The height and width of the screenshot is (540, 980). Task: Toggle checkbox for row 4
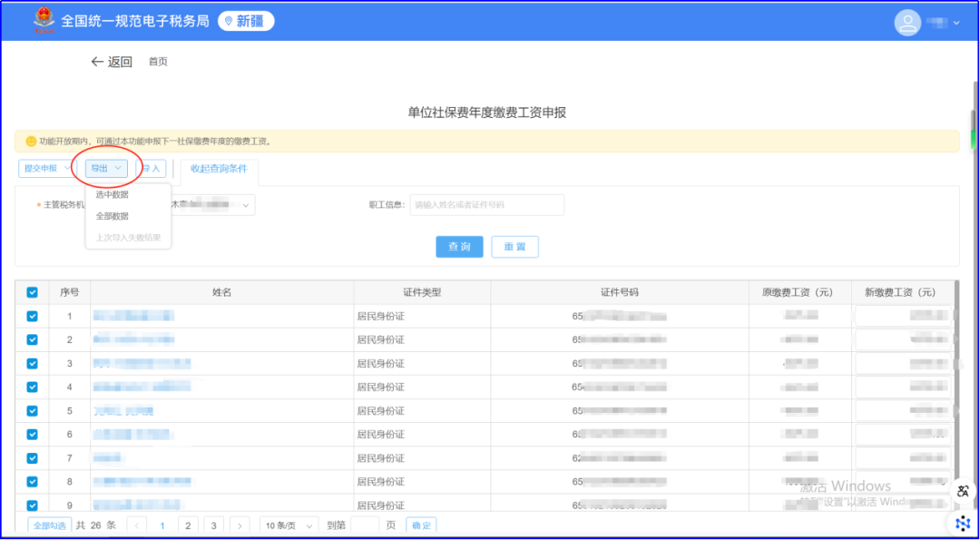pyautogui.click(x=32, y=387)
